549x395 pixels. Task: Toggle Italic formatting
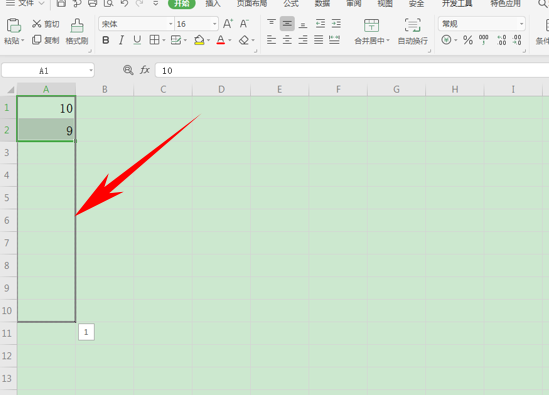pyautogui.click(x=121, y=40)
